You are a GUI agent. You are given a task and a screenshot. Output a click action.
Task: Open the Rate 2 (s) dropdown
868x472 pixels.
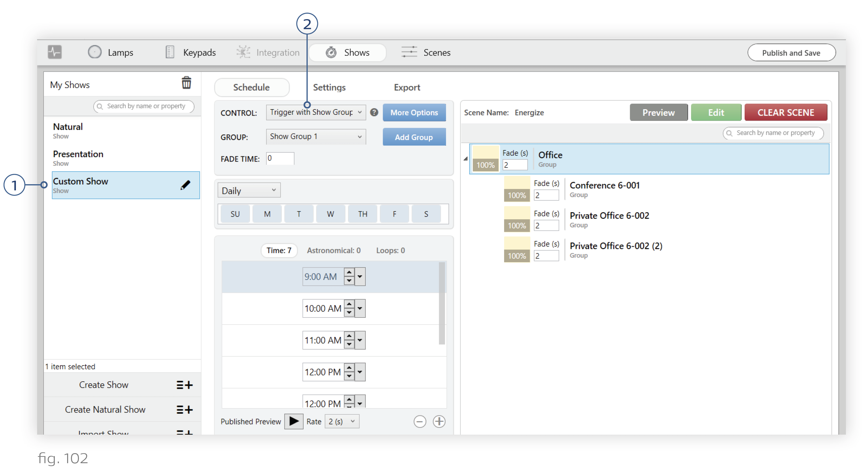[342, 421]
